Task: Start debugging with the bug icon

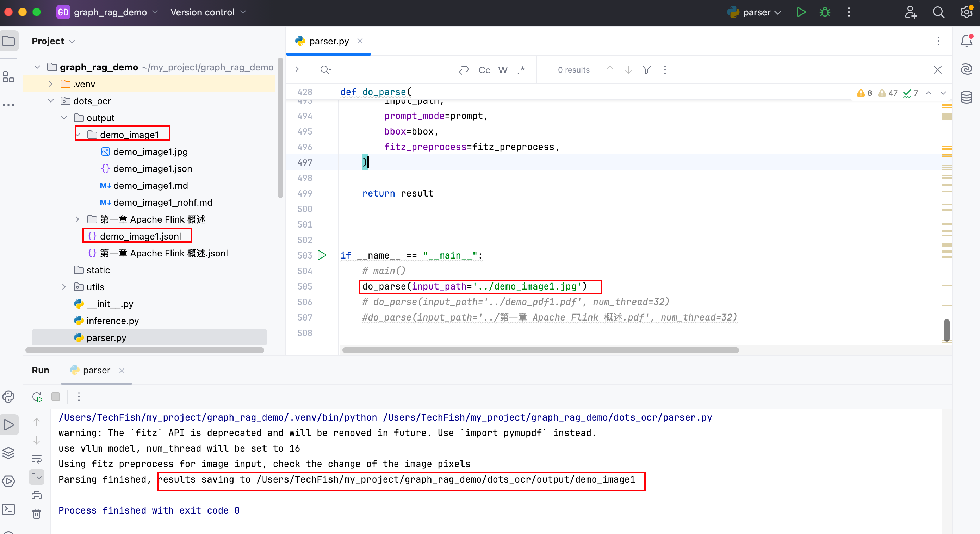Action: [x=824, y=12]
